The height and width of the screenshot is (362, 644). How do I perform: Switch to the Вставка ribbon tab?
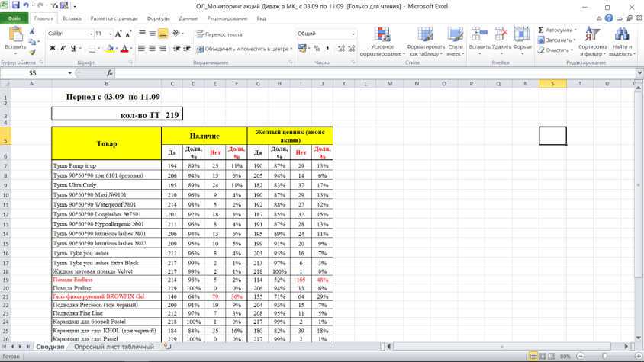pyautogui.click(x=72, y=18)
